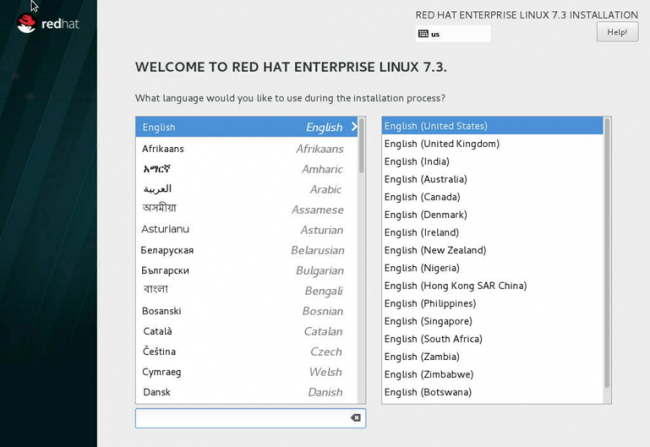Choose English (Nigeria) locale
This screenshot has width=650, height=447.
[x=492, y=268]
